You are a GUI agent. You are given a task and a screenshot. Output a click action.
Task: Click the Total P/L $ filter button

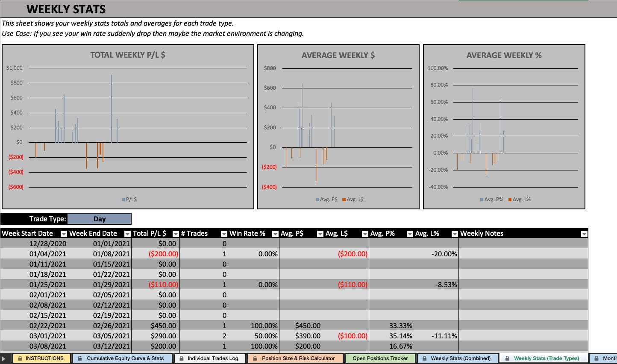pyautogui.click(x=175, y=234)
